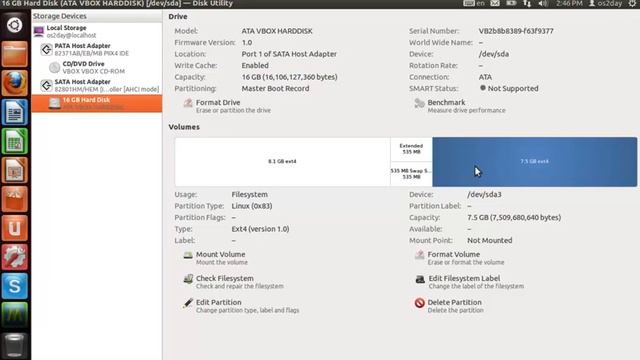Viewport: 640px width, 360px height.
Task: Select the Extended 535 MB partition block
Action: coord(411,149)
